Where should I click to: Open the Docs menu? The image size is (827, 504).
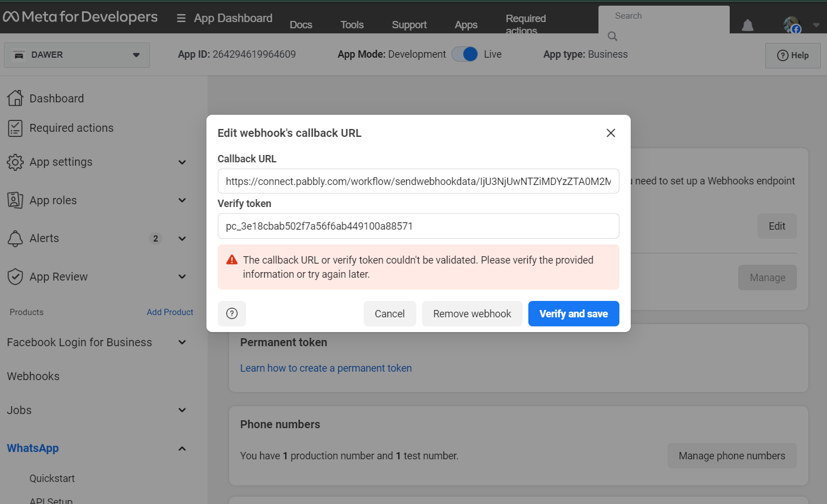pyautogui.click(x=301, y=25)
